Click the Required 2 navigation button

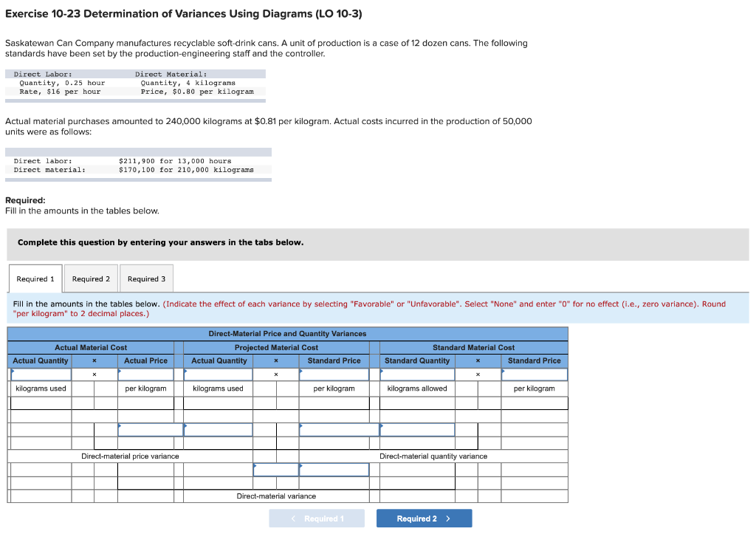point(424,518)
